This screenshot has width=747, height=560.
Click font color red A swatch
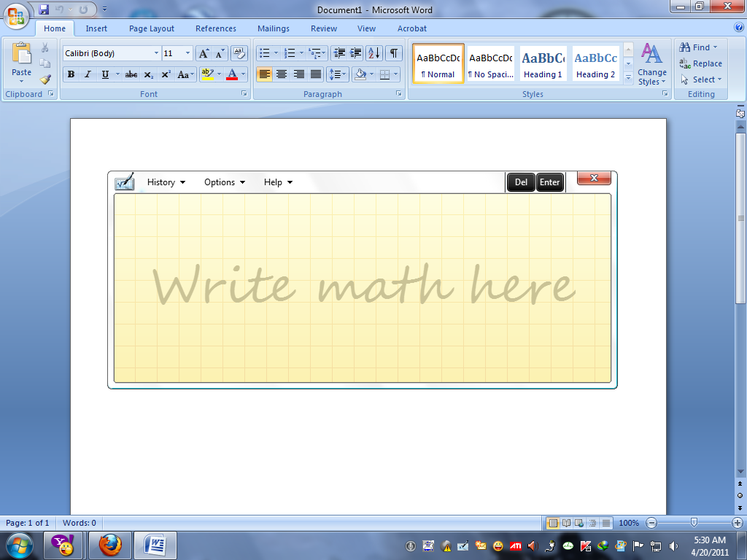tap(232, 74)
